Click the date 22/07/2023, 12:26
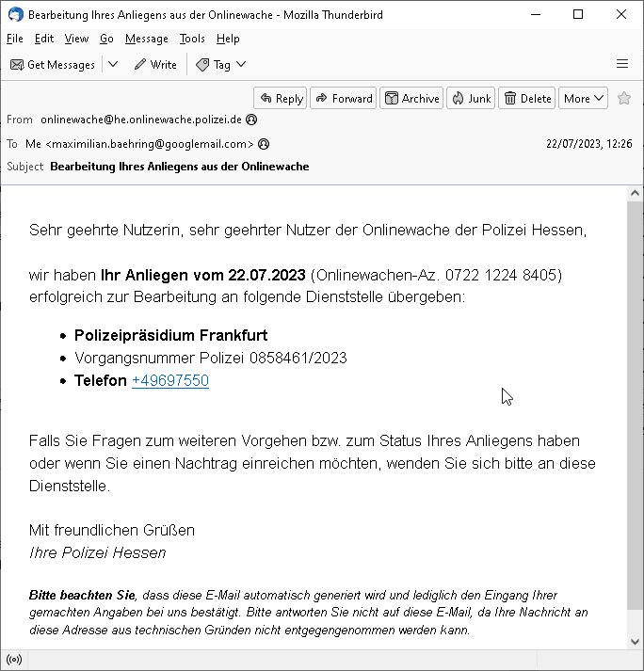The image size is (644, 671). tap(588, 144)
